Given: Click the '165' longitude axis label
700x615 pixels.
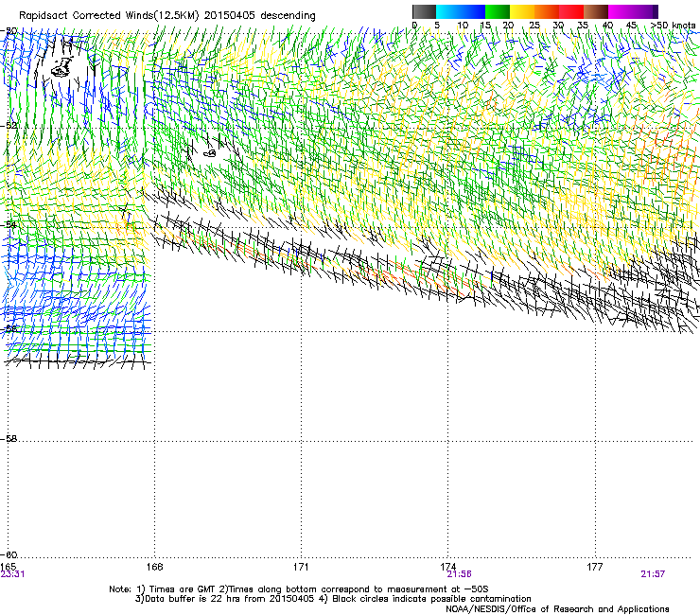Looking at the screenshot, I should pos(8,567).
